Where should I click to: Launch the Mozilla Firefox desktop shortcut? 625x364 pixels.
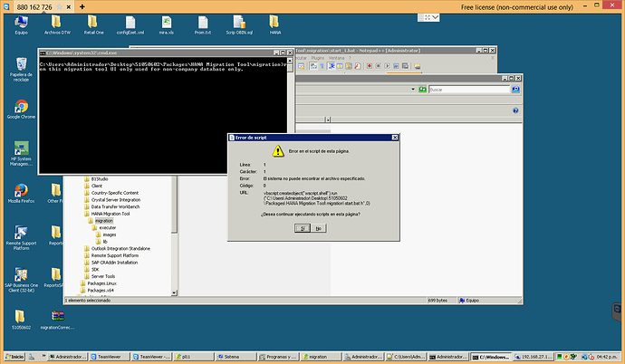tap(21, 193)
